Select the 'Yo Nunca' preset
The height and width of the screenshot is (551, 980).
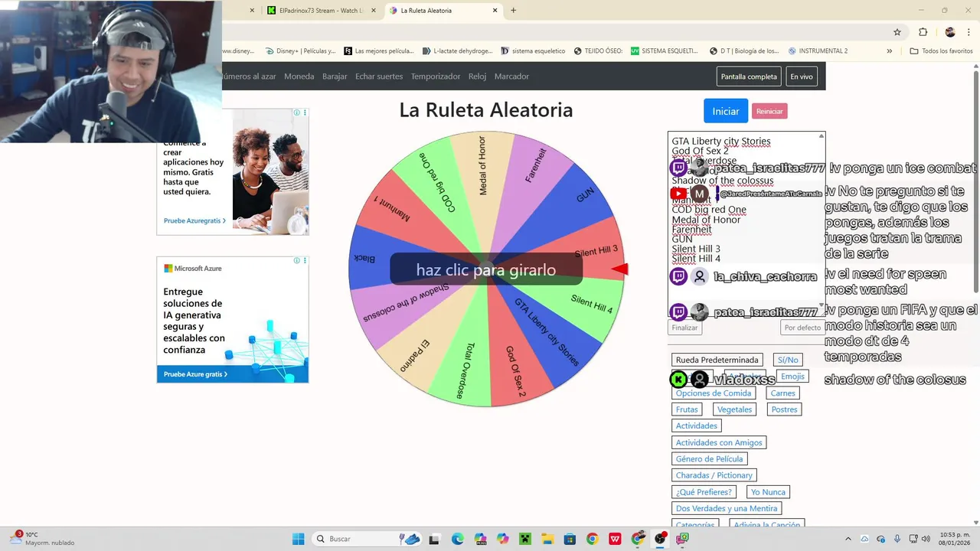(768, 492)
